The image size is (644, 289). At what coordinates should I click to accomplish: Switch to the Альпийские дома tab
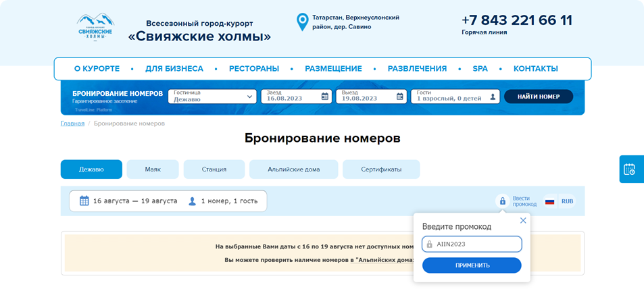[294, 169]
